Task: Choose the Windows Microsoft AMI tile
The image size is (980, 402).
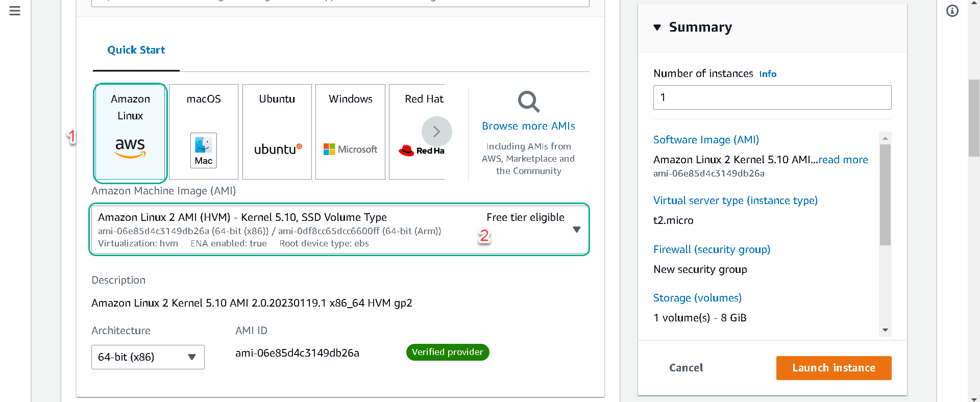Action: [x=350, y=132]
